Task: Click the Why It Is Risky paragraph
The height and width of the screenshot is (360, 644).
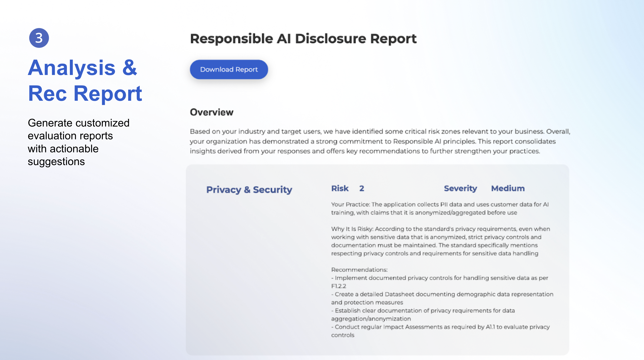Action: 440,241
